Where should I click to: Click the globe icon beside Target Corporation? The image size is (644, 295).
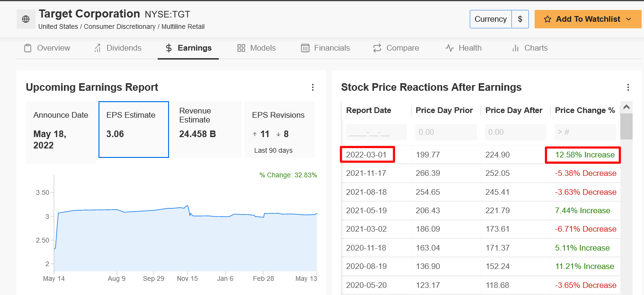pyautogui.click(x=26, y=19)
